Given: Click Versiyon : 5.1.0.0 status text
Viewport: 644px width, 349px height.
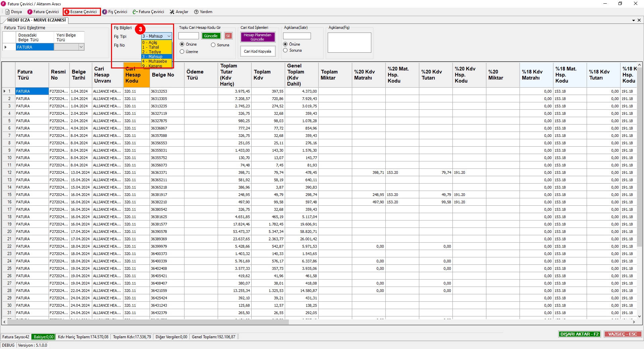Looking at the screenshot, I should pos(33,345).
